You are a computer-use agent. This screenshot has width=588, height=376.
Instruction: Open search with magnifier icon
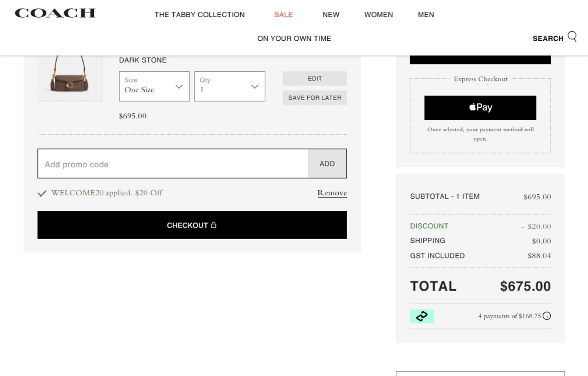tap(572, 37)
